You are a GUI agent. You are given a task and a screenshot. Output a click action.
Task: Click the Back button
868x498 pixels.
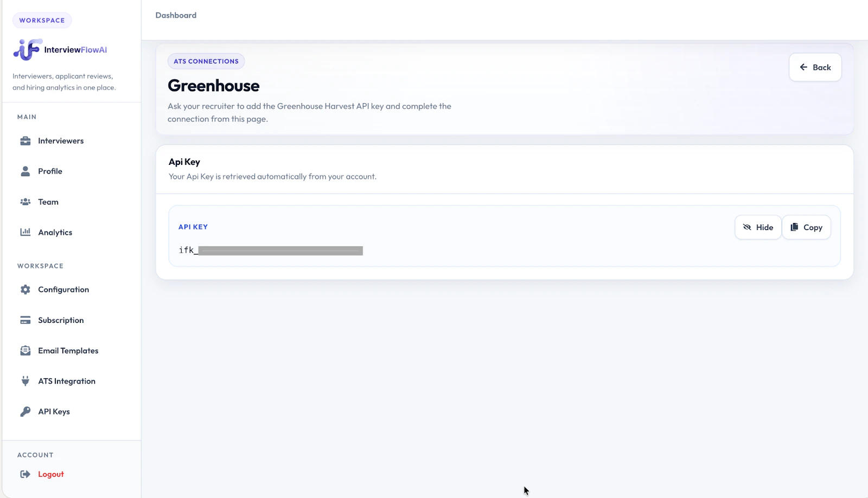[x=815, y=67]
